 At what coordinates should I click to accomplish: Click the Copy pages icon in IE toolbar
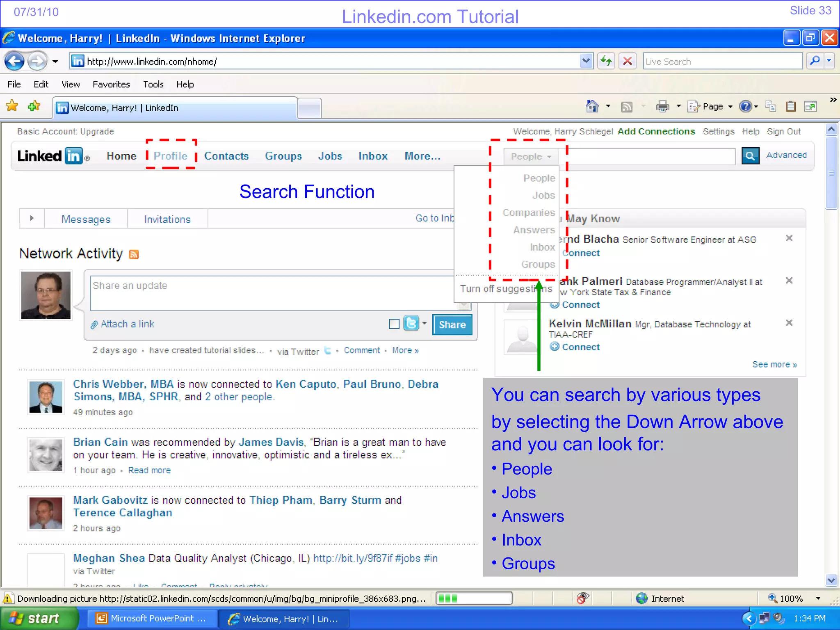[771, 106]
